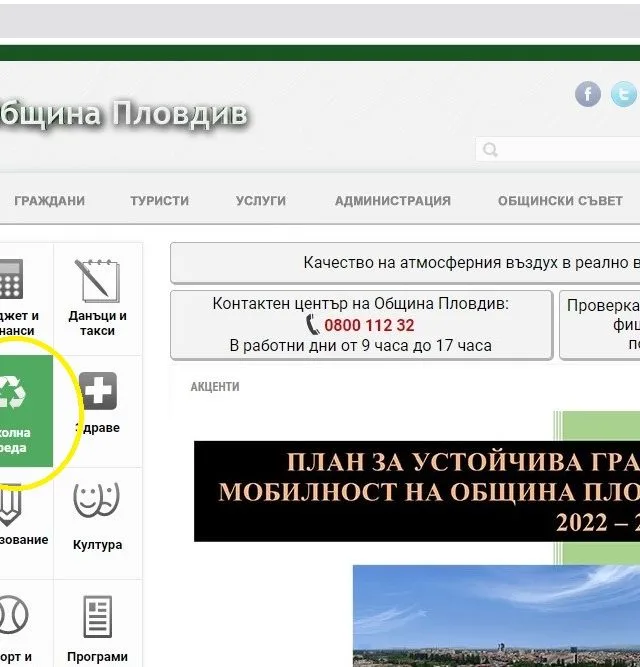Click the Здраве label

coord(97,428)
